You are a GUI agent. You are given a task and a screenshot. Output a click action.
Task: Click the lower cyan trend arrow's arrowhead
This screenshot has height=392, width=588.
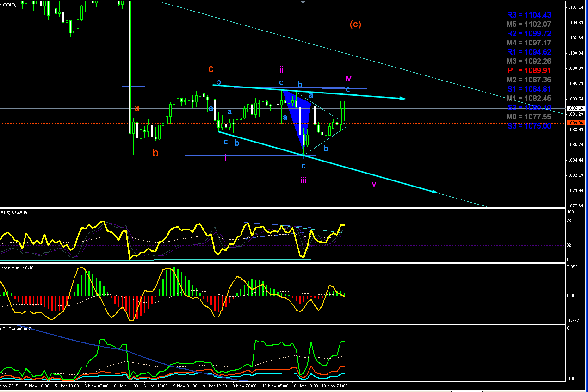(434, 191)
